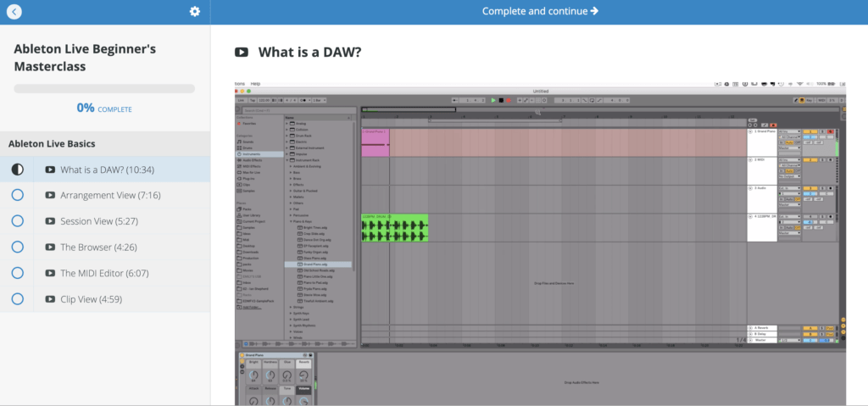868x406 pixels.
Task: Open Current Project under Places
Action: pyautogui.click(x=253, y=221)
